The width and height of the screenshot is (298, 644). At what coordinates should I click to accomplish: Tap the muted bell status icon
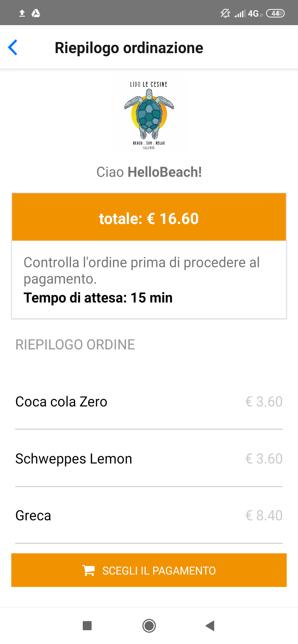[x=225, y=13]
